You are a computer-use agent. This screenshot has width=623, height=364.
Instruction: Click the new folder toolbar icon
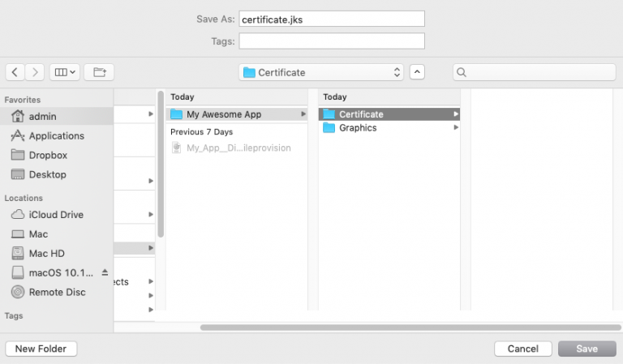[x=100, y=72]
